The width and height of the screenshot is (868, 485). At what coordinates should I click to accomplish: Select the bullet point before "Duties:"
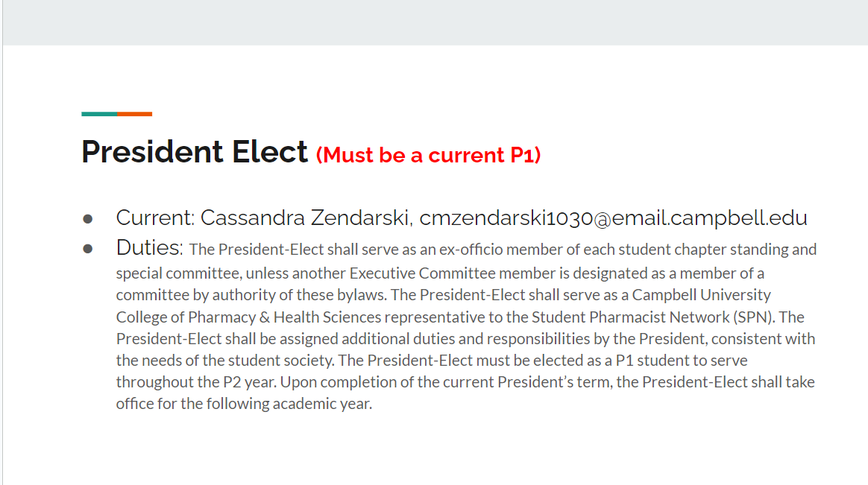click(x=87, y=249)
